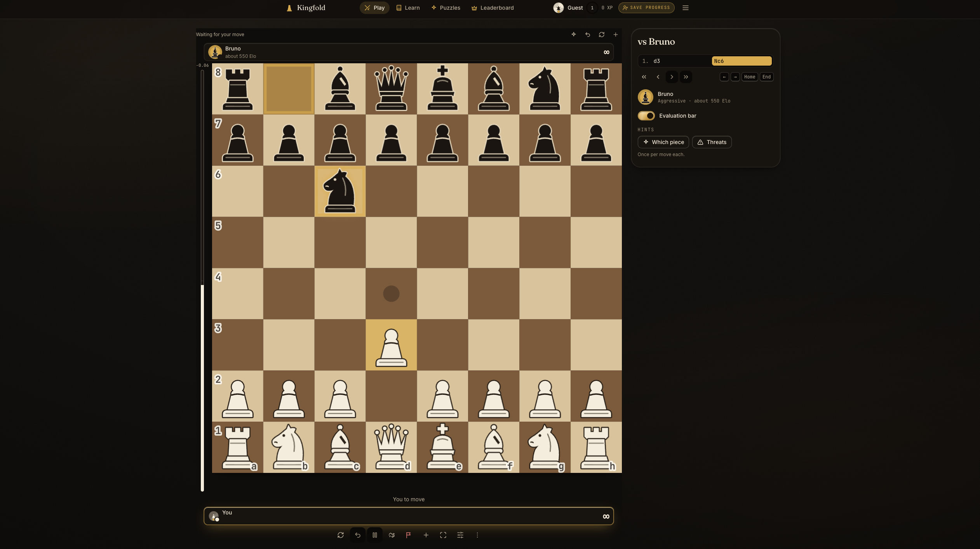Click the Home key button

coord(749,77)
